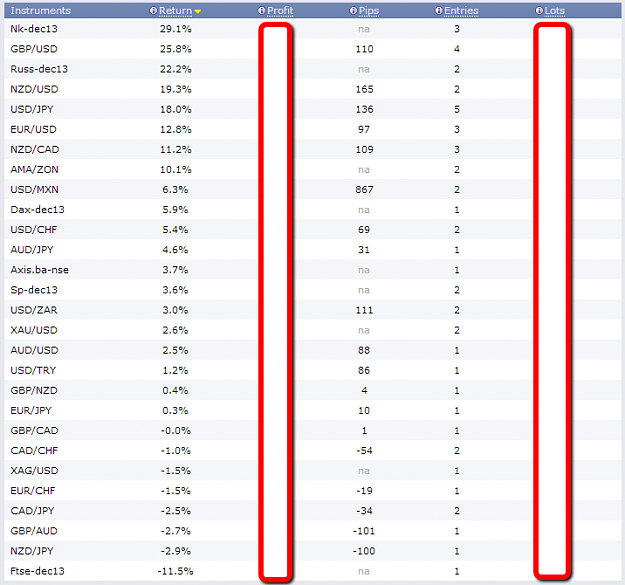Select the NZD/JPY instrument name
Screen dimensions: 625x585
(x=32, y=551)
